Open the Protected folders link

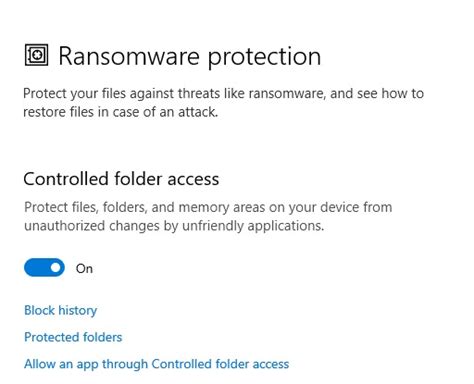[73, 337]
